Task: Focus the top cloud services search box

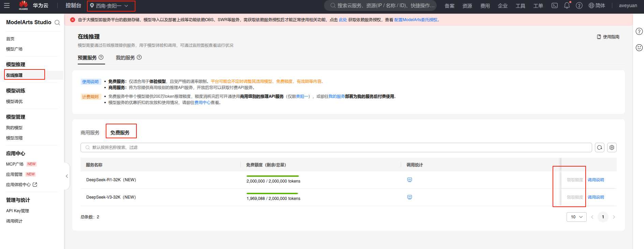Action: point(380,5)
